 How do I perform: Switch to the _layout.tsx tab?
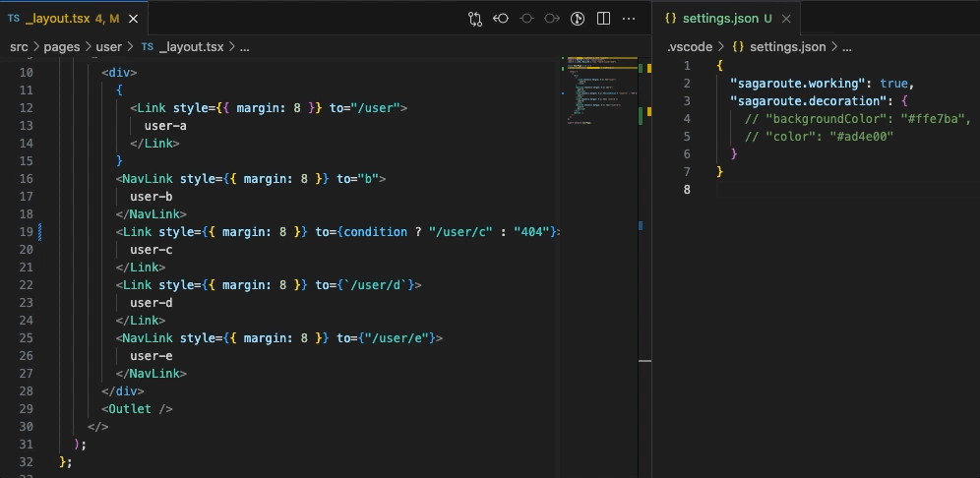click(74, 19)
